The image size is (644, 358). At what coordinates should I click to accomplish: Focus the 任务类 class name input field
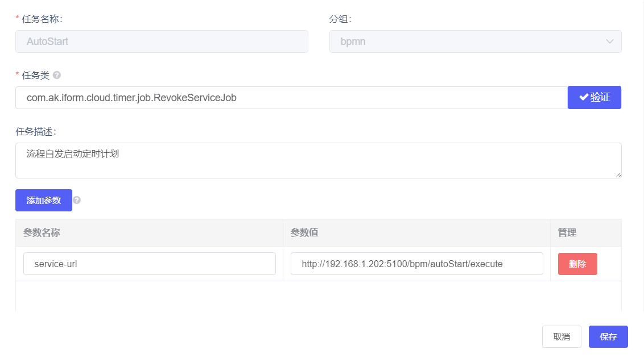click(x=291, y=98)
